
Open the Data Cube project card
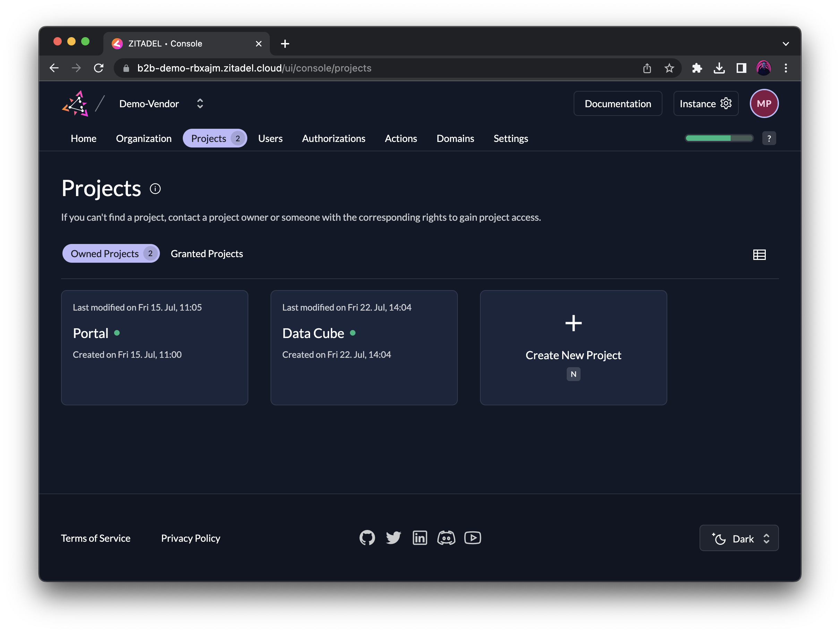point(363,347)
